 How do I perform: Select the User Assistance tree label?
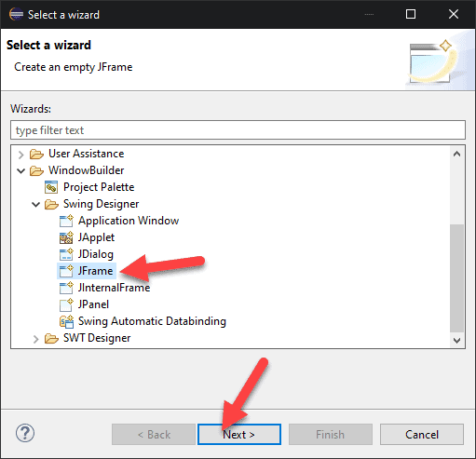coord(86,154)
